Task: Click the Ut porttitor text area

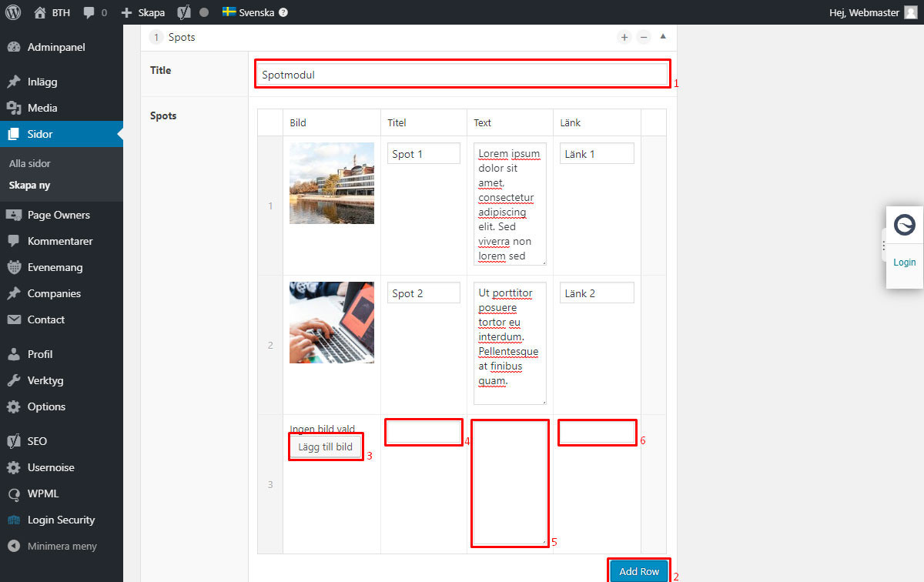Action: click(x=510, y=343)
